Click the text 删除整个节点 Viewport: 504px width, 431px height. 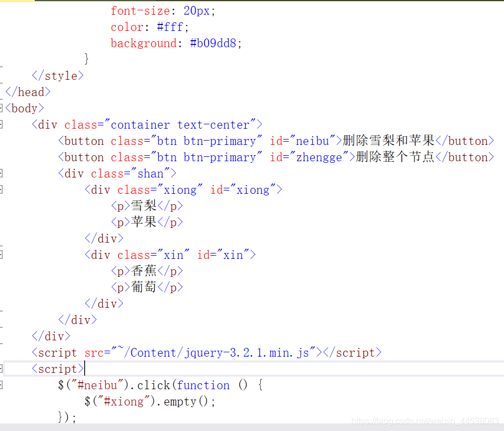pyautogui.click(x=395, y=157)
